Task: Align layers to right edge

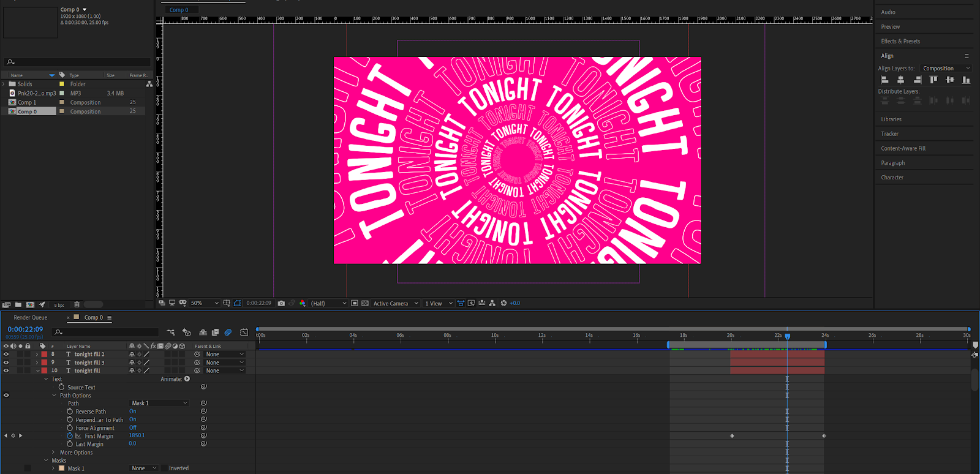Action: 917,80
